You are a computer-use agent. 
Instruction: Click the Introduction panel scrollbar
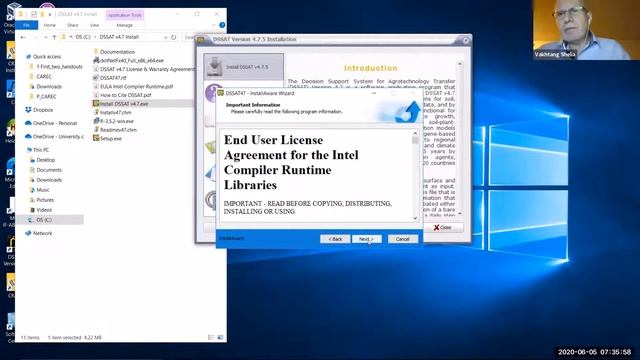click(x=460, y=139)
